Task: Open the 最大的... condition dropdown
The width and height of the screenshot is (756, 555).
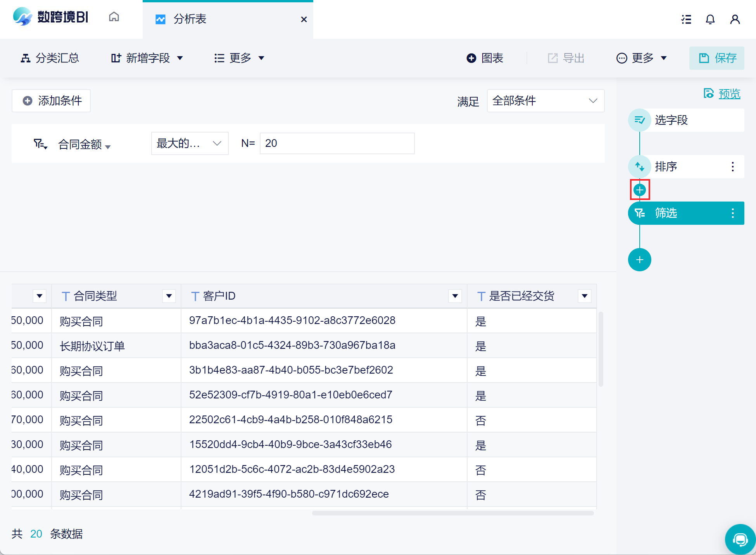Action: [190, 143]
